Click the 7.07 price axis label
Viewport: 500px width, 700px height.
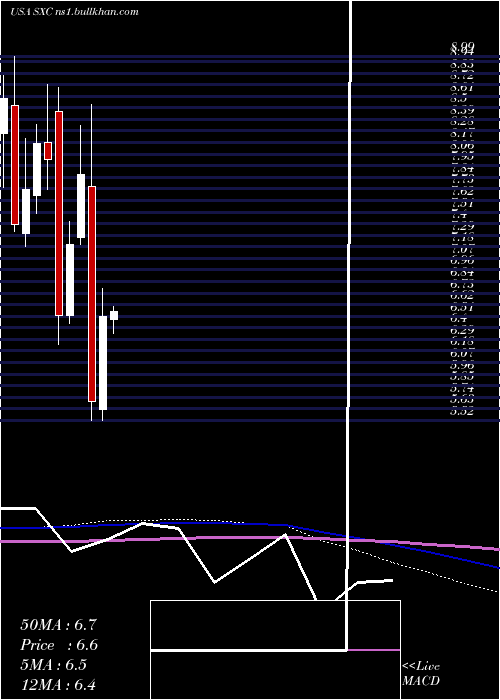pos(462,250)
